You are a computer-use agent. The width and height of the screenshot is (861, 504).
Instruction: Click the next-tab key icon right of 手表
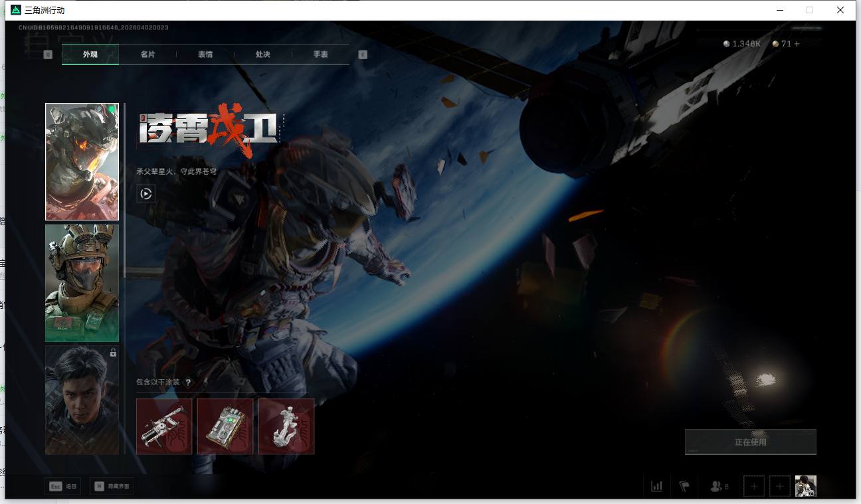[x=363, y=54]
